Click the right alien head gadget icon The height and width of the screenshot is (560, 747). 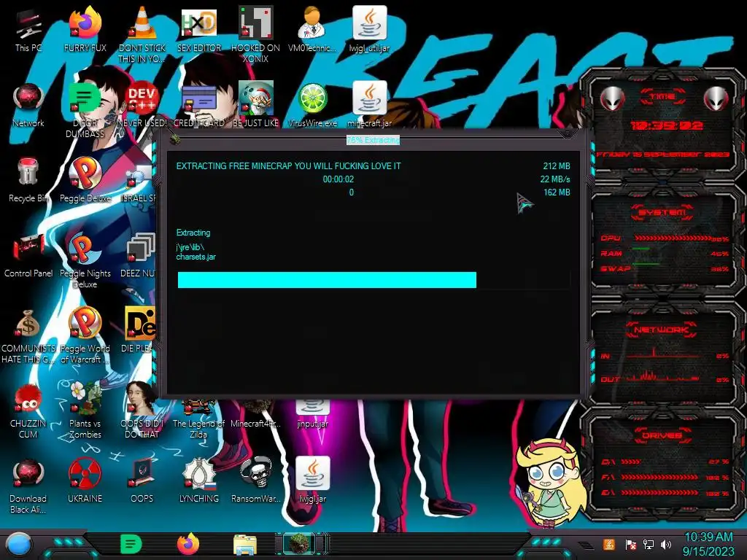point(716,98)
